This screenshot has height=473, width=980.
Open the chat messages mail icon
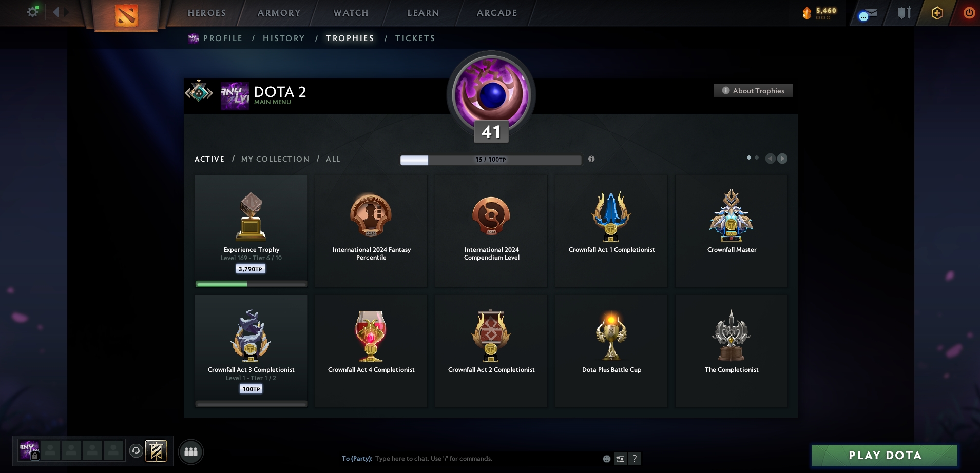(x=869, y=14)
